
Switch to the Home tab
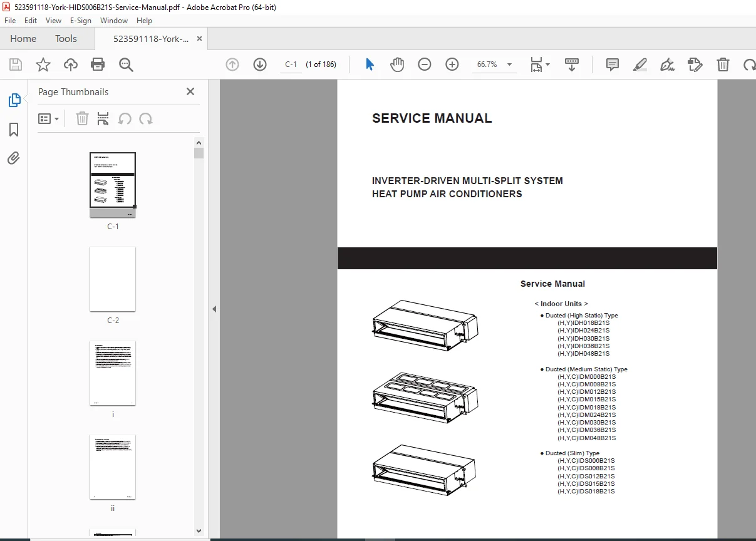23,39
